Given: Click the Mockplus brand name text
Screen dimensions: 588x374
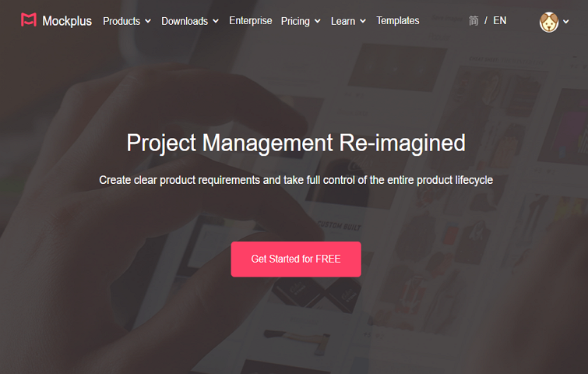Looking at the screenshot, I should click(67, 21).
